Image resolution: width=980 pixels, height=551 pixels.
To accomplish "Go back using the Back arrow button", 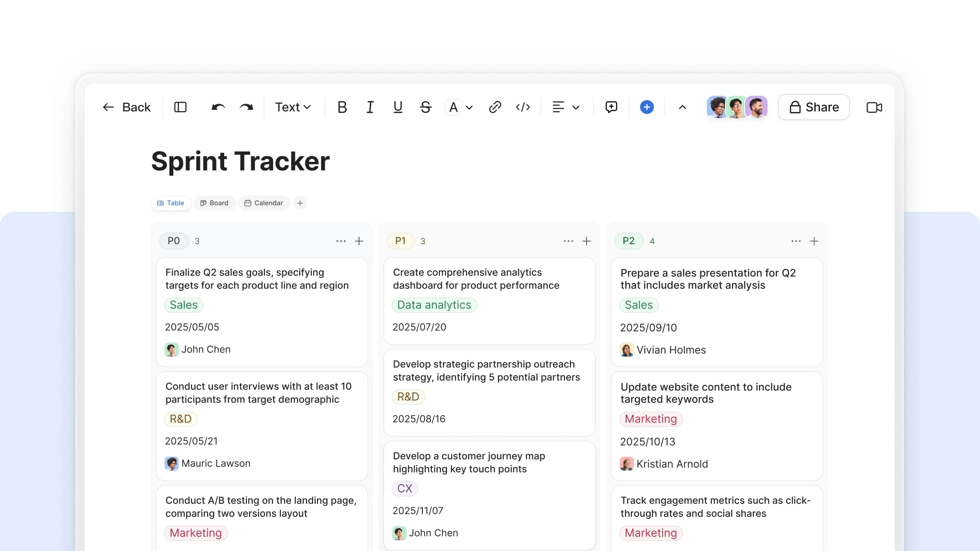I will (126, 107).
